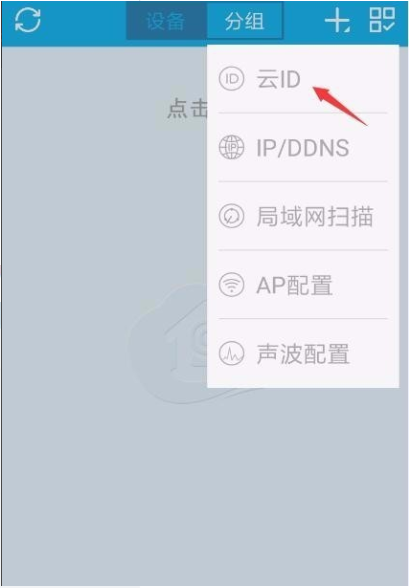Tap the small arrow beside plus icon
Viewport: 410px width, 588px height.
(x=347, y=29)
